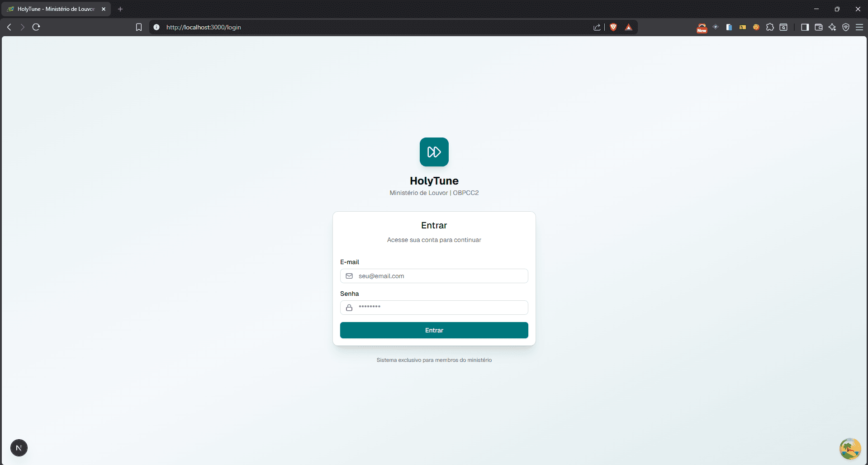Open Brave Rewards triangle icon
The width and height of the screenshot is (868, 465).
point(629,27)
